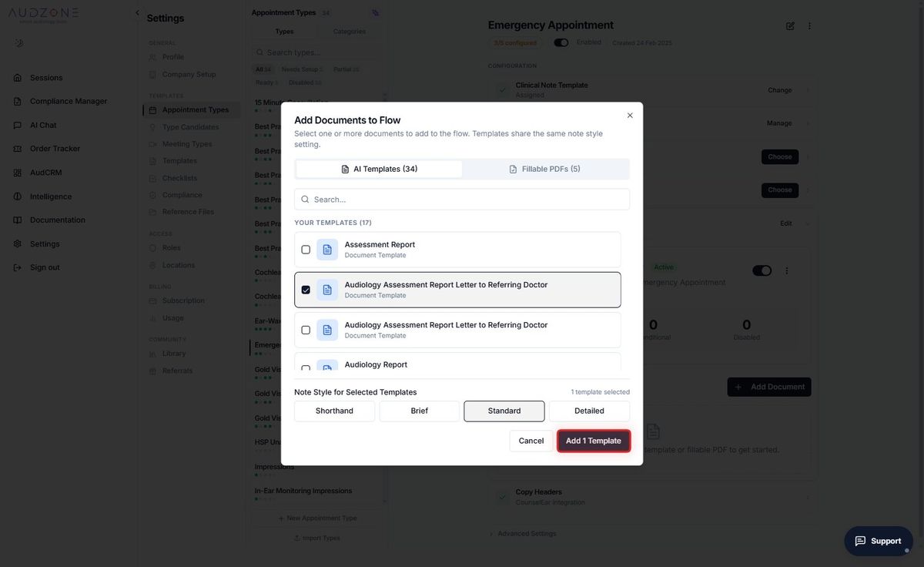Open the Documentation book icon
The height and width of the screenshot is (567, 924).
(18, 220)
